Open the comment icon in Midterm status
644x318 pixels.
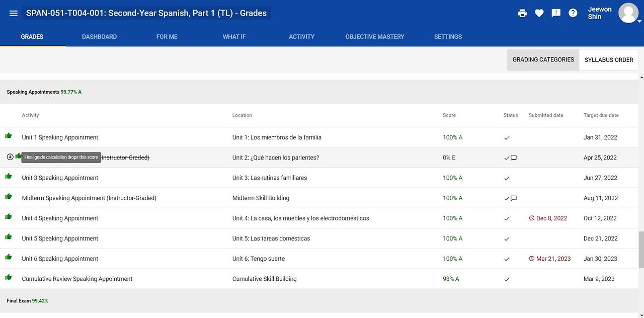tap(514, 198)
